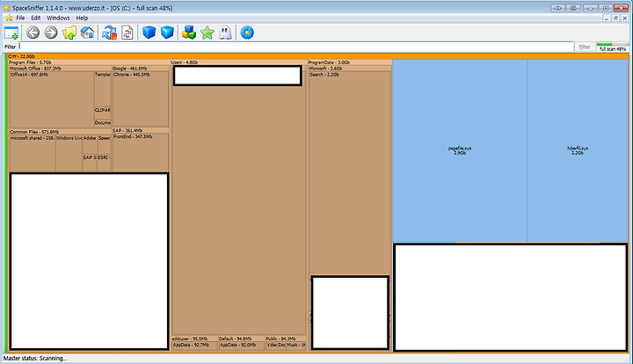Select the CLIPART block
This screenshot has width=633, height=364.
point(103,113)
